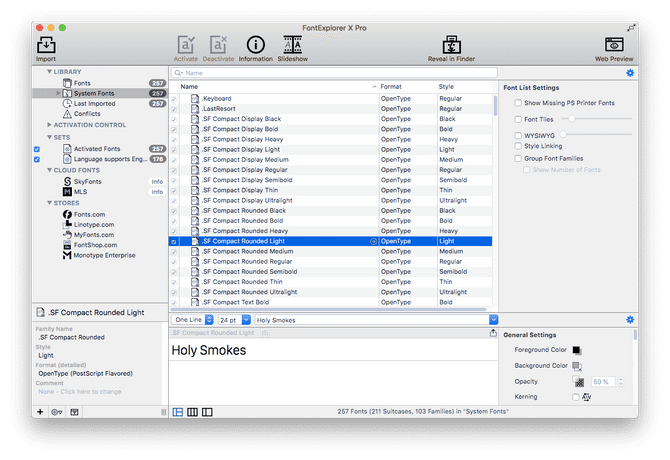Enable Font Tiles checkbox

tap(518, 120)
